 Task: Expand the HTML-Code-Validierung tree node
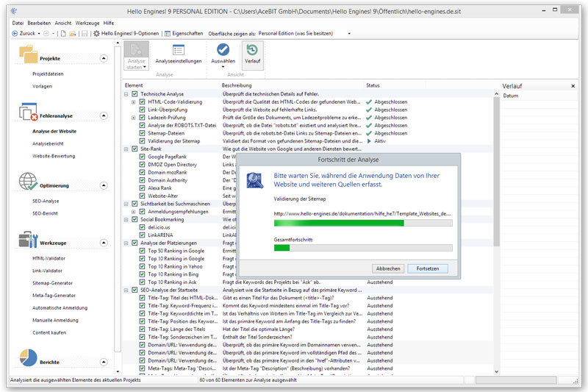click(x=134, y=102)
